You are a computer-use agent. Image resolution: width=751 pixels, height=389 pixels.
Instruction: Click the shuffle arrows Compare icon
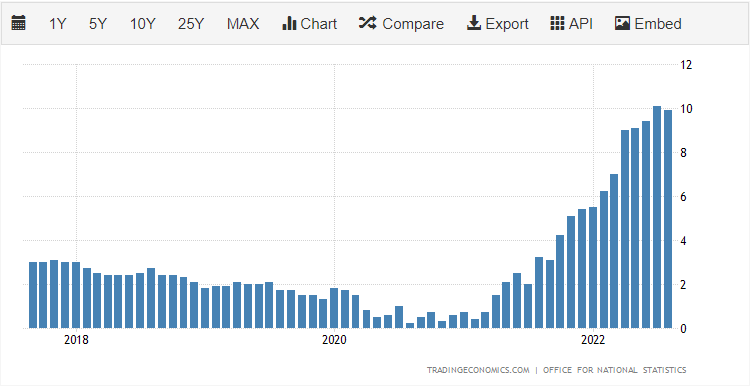coord(368,23)
